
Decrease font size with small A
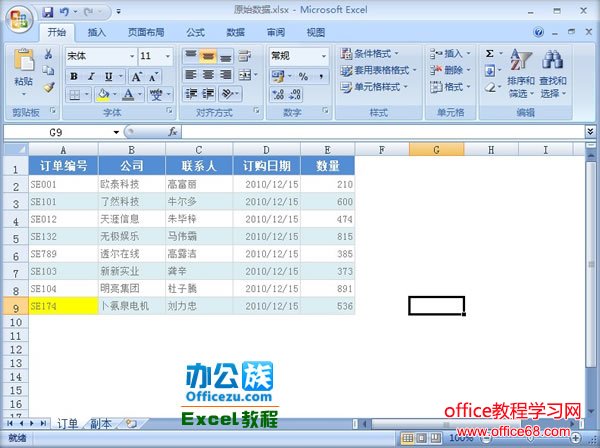pyautogui.click(x=154, y=77)
